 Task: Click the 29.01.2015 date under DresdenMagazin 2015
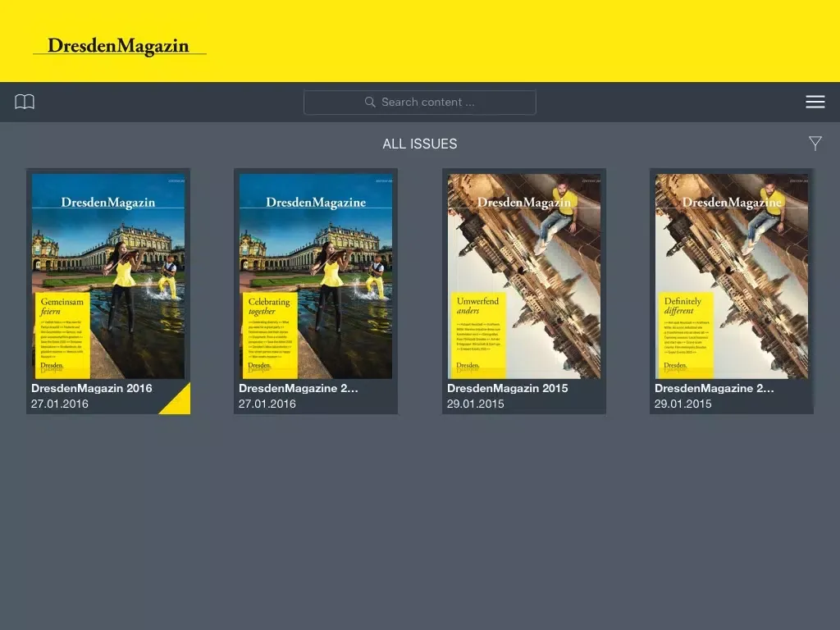coord(475,404)
